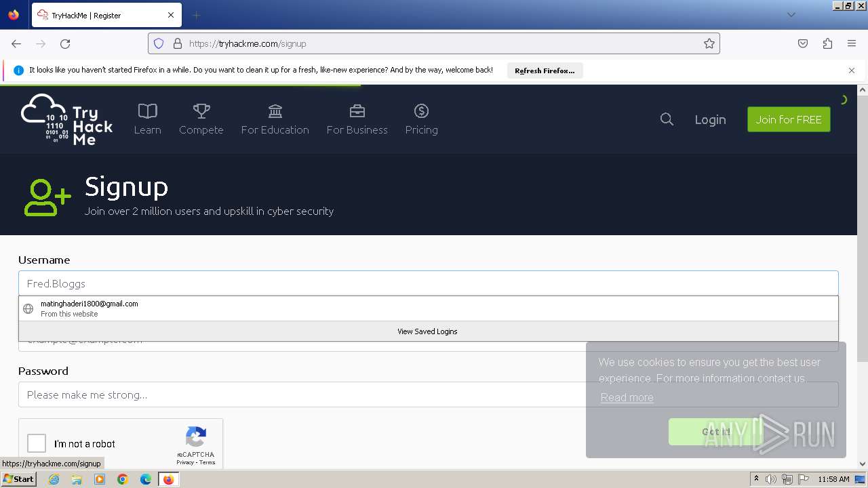Click Refresh Firefox button

(x=545, y=70)
